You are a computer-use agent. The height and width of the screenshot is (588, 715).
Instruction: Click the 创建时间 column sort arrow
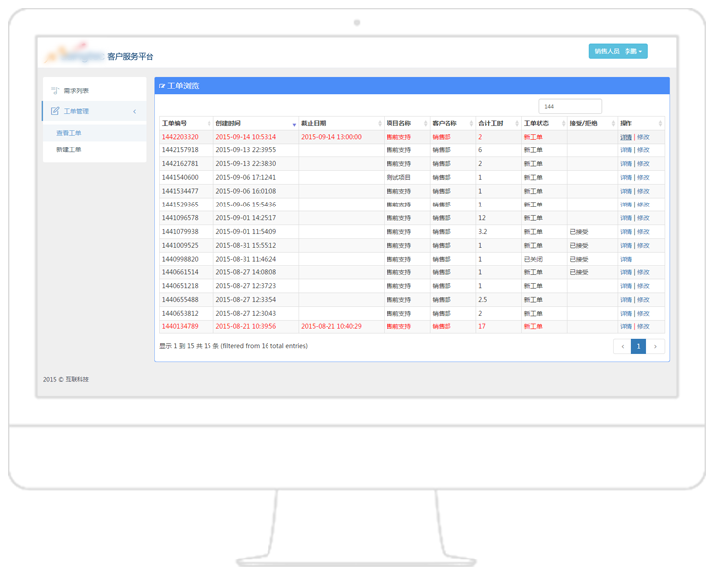294,124
